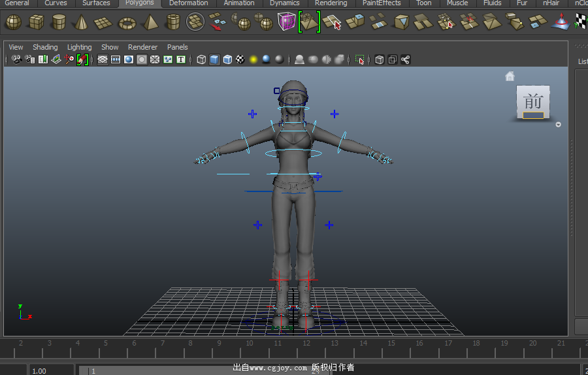Open the Grease Pencil tool
This screenshot has width=588, height=375.
[x=82, y=59]
